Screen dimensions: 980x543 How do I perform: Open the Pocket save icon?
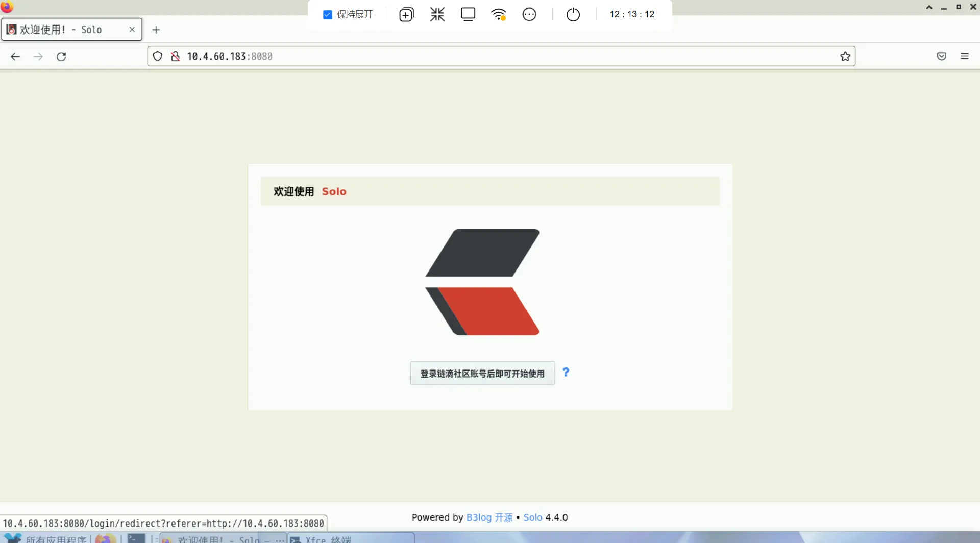pos(942,57)
